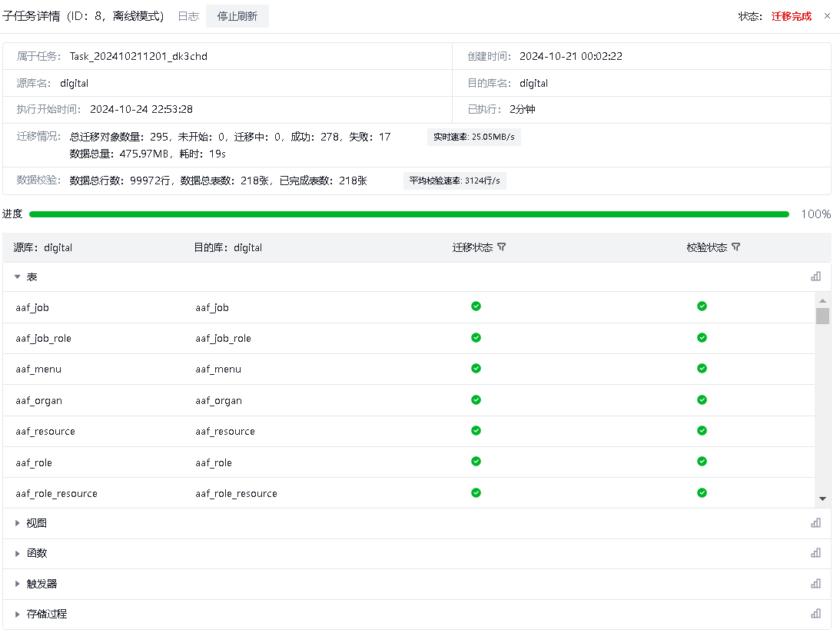
Task: Click the 平均校验速率: 3124行/s badge
Action: pyautogui.click(x=455, y=181)
